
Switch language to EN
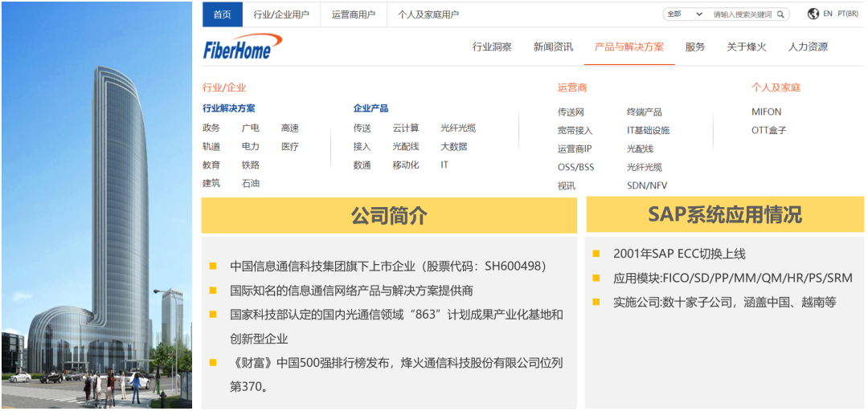click(828, 14)
